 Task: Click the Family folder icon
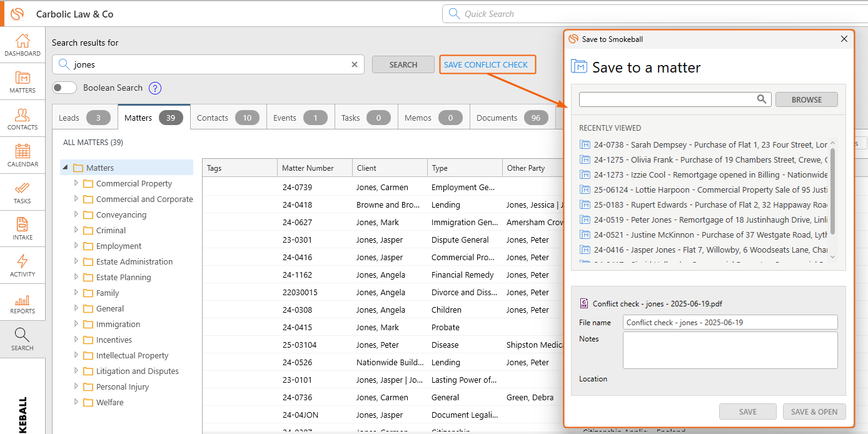coord(88,293)
